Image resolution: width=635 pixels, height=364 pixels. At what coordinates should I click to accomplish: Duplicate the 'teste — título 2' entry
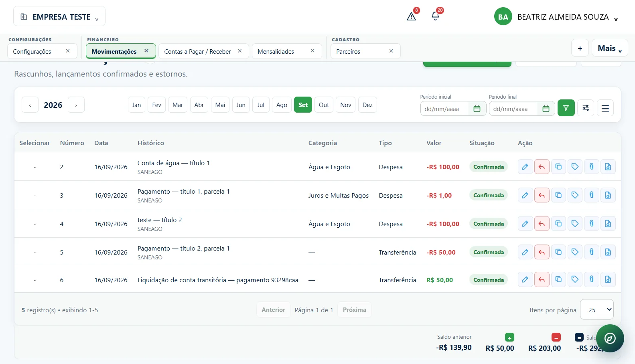[558, 224]
